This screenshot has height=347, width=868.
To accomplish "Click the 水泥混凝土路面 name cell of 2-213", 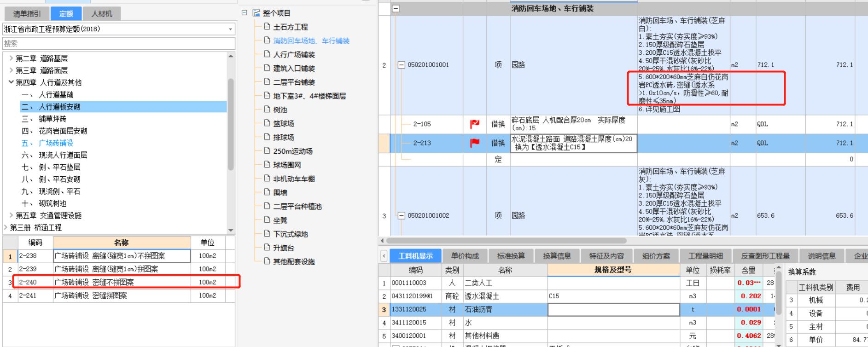I will 573,143.
